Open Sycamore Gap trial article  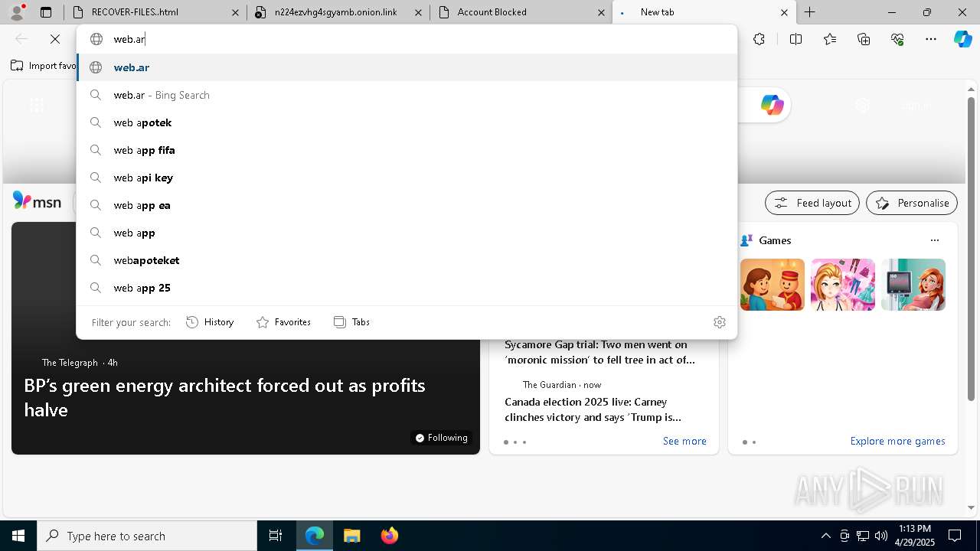point(600,352)
